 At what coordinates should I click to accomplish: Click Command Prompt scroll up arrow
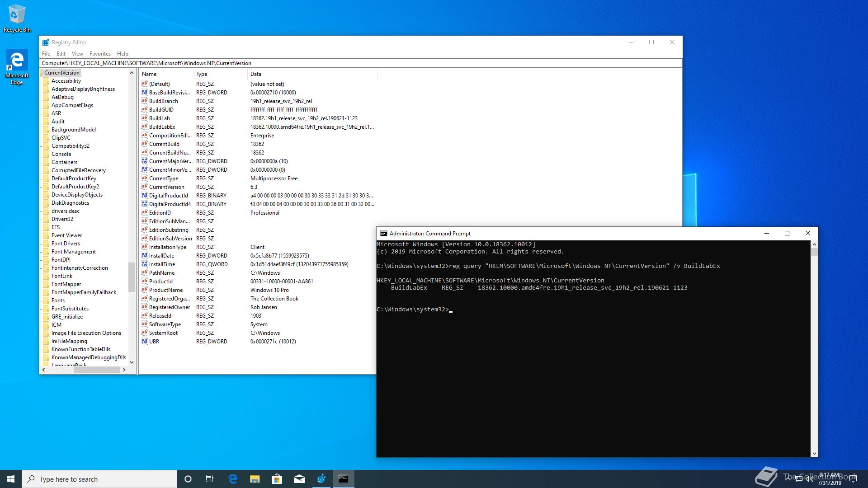(x=814, y=244)
